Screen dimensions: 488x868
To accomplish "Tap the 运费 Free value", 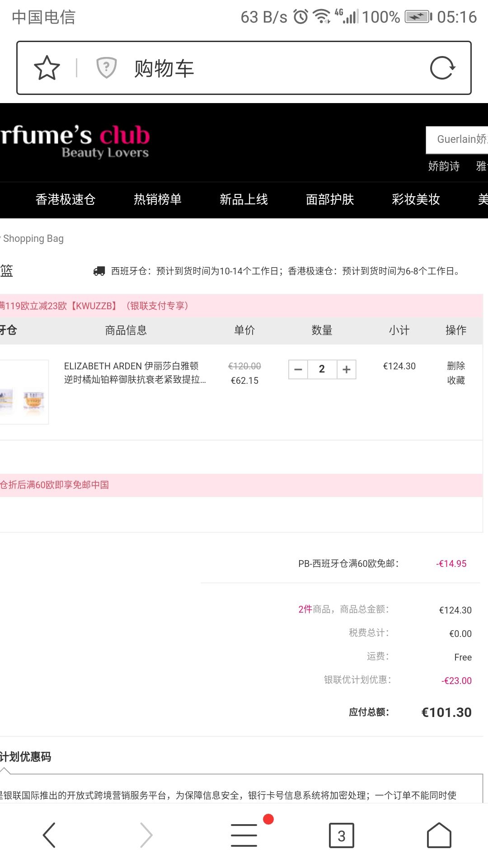I will pyautogui.click(x=463, y=657).
